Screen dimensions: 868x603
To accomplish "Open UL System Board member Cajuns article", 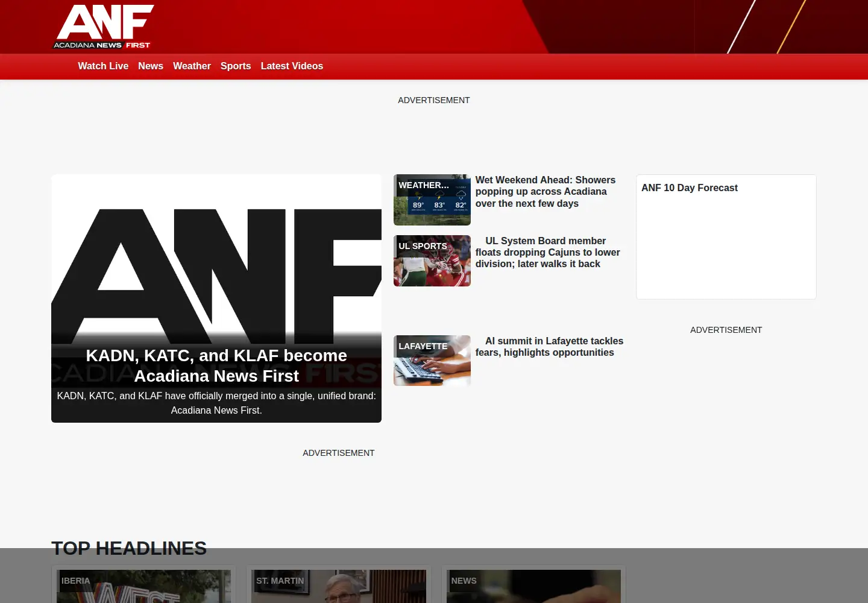I will click(548, 252).
